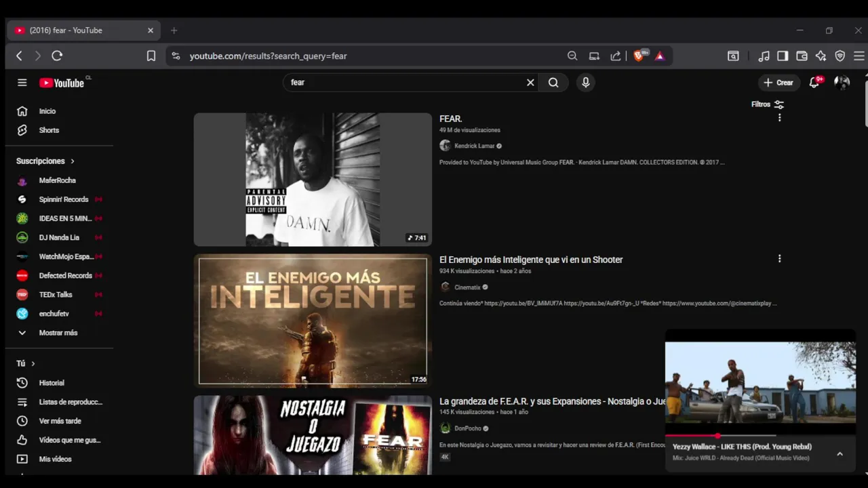Toggle the browser sidebar panel
The height and width of the screenshot is (488, 868).
click(x=783, y=56)
